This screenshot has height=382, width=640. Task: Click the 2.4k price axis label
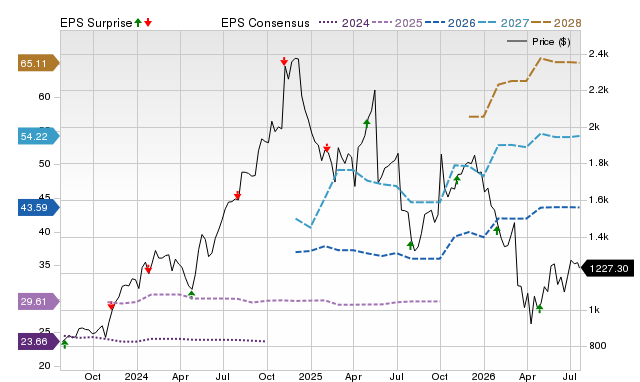(598, 54)
